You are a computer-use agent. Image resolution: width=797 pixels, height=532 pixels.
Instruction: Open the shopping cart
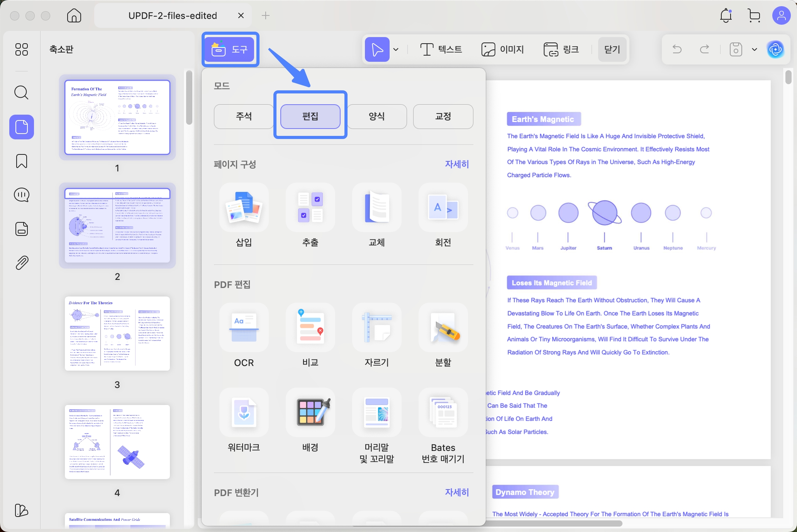(x=754, y=15)
